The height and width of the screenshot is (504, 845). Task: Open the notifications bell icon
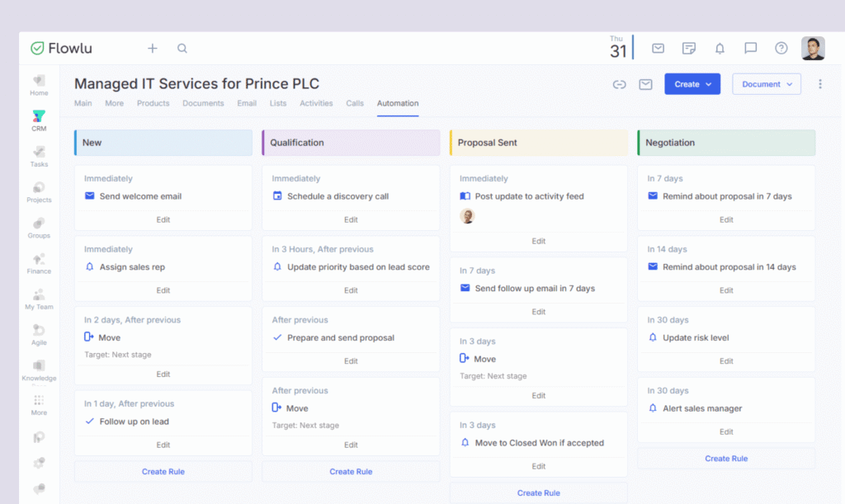pyautogui.click(x=719, y=48)
